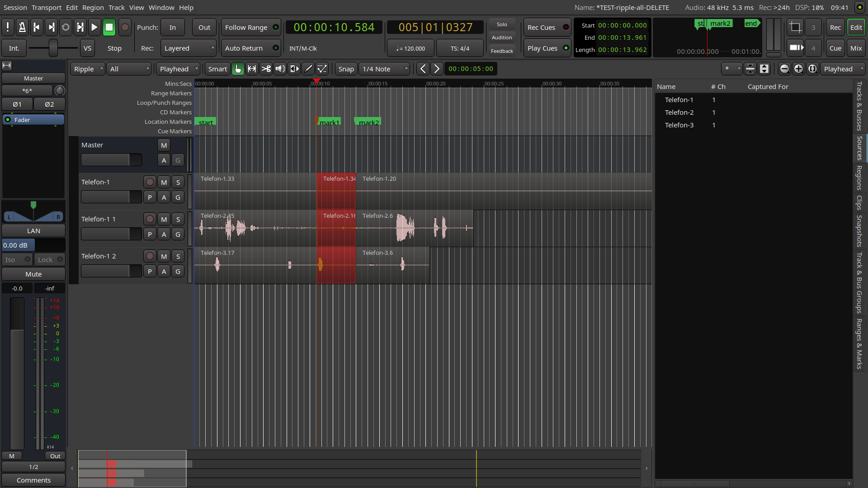The width and height of the screenshot is (868, 488).
Task: Select the Draw pencil tool
Action: [308, 69]
